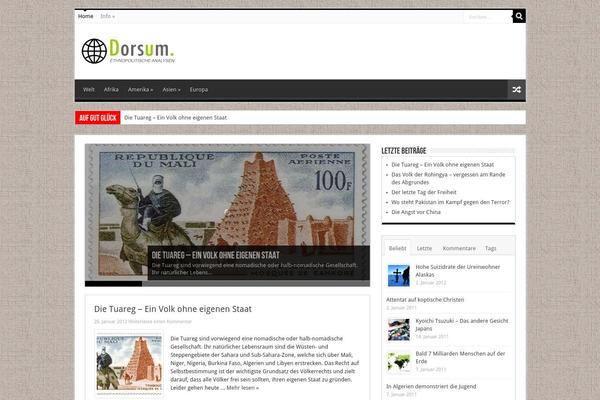Open Kyoichi Tsuzuki – Das andere Gesicht Japans
The height and width of the screenshot is (400, 600).
point(462,325)
